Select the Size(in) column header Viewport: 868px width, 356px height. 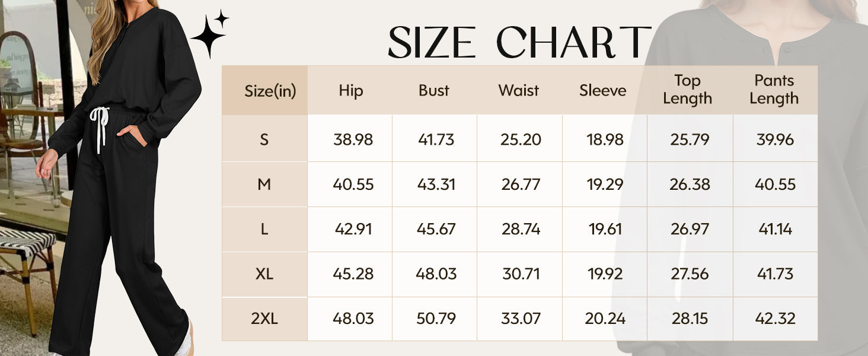270,91
